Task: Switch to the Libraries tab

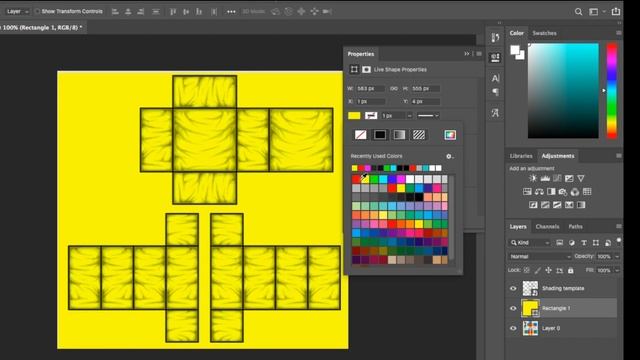Action: (x=521, y=156)
